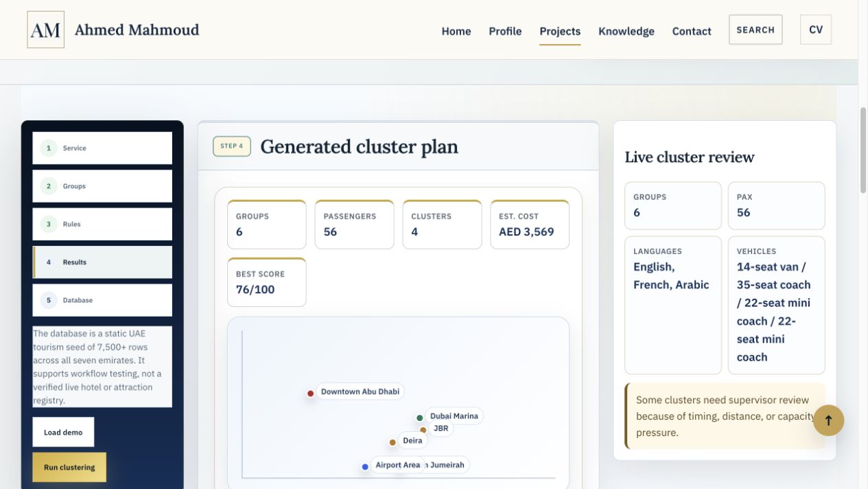
Task: Open the Projects nav item
Action: 560,31
